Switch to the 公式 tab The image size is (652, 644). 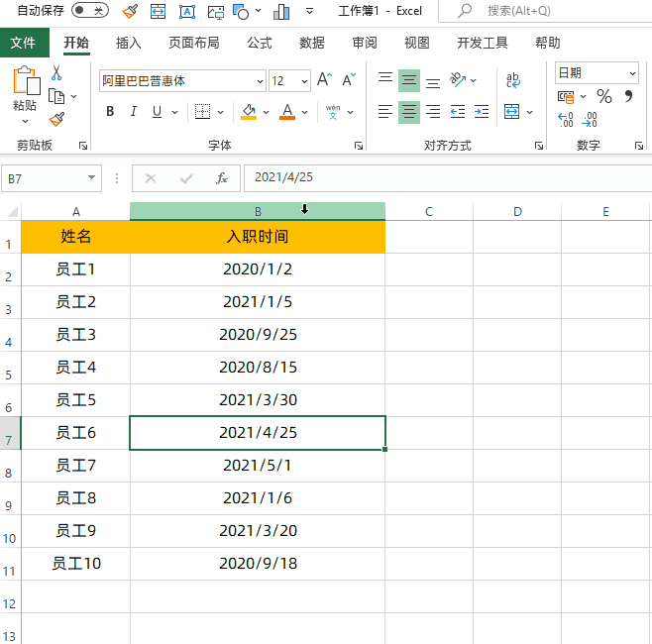click(x=260, y=43)
